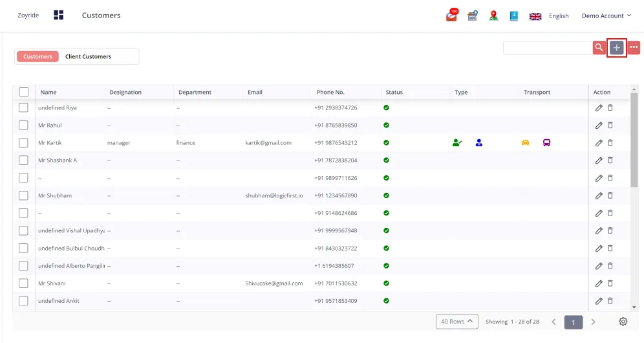Click green verified user icon in Kartik row
The height and width of the screenshot is (343, 644).
tap(456, 143)
